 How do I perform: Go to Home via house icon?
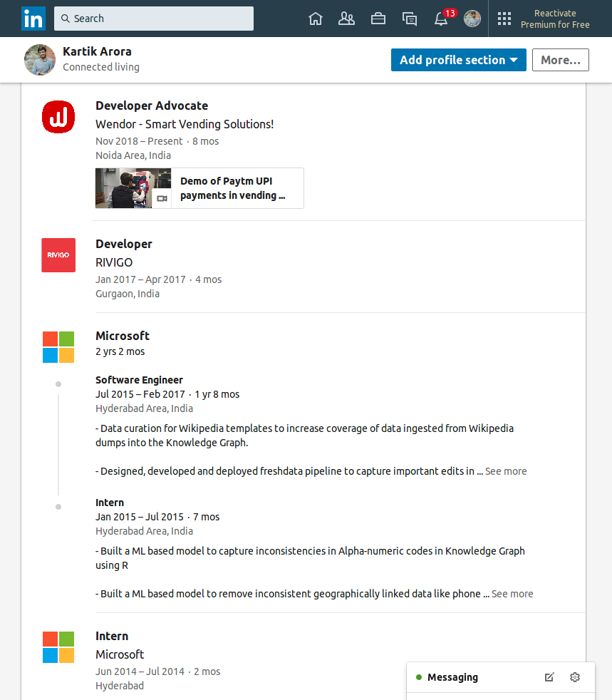(316, 19)
